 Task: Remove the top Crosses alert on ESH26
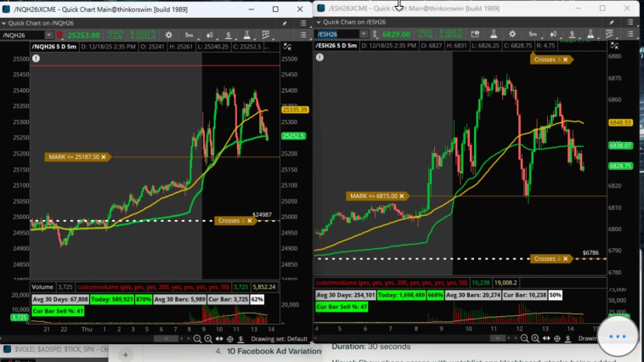pyautogui.click(x=566, y=59)
